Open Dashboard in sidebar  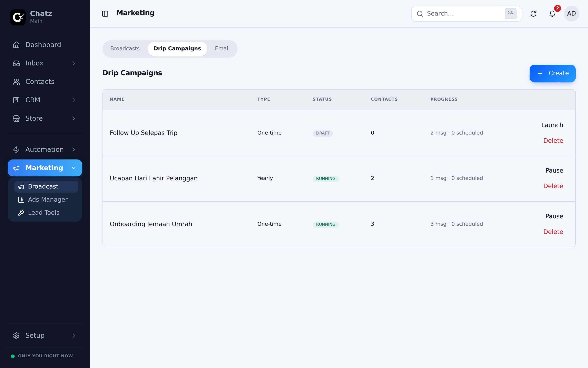tap(45, 45)
